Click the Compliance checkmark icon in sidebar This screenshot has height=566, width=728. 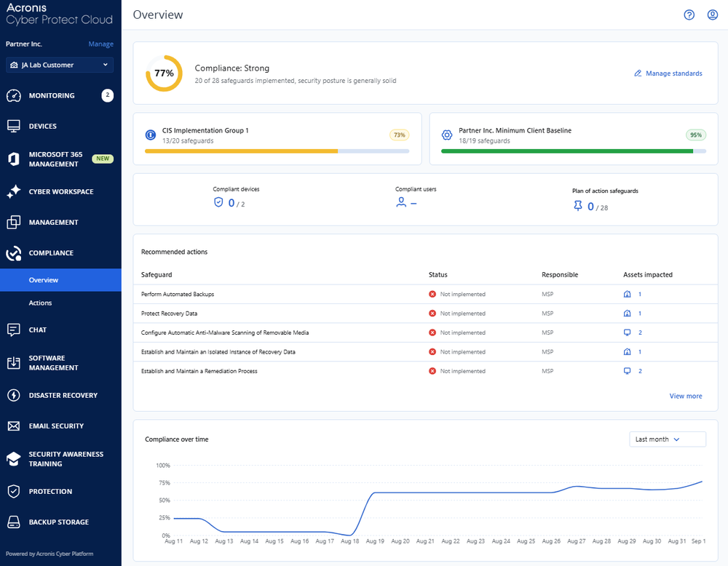(13, 253)
